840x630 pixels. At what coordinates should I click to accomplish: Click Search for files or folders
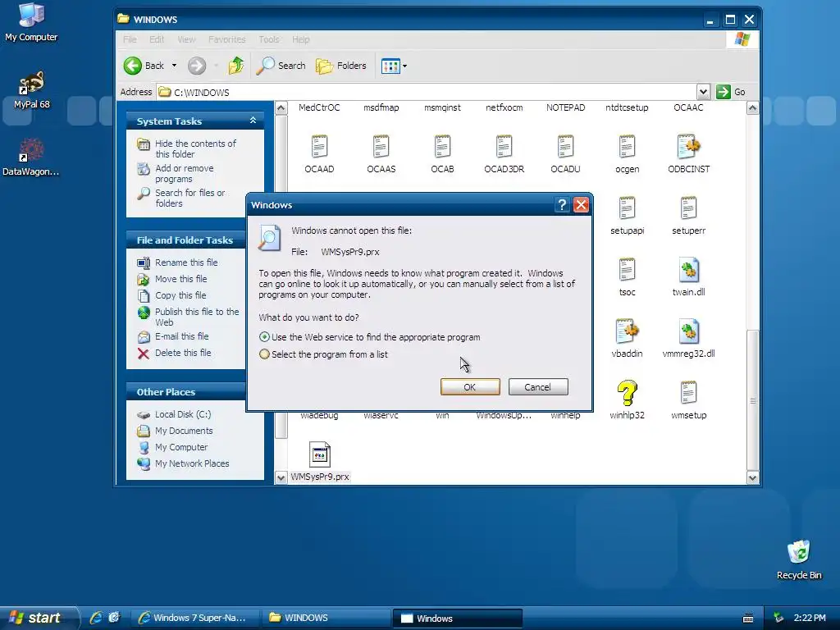190,199
